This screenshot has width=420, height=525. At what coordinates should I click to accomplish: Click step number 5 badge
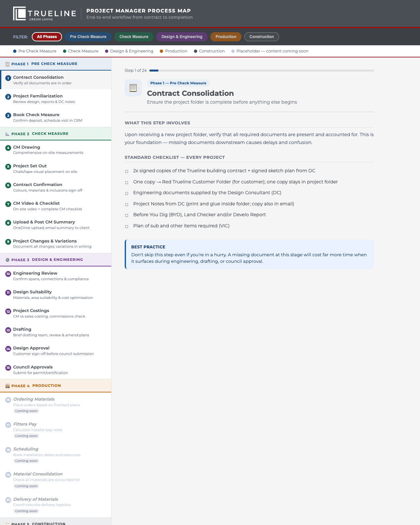point(8,167)
